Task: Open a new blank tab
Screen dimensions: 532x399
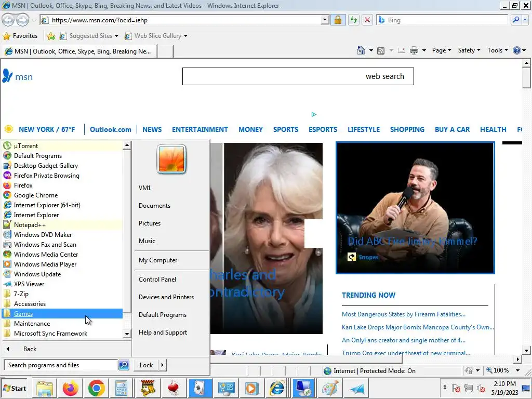Action: tap(166, 51)
